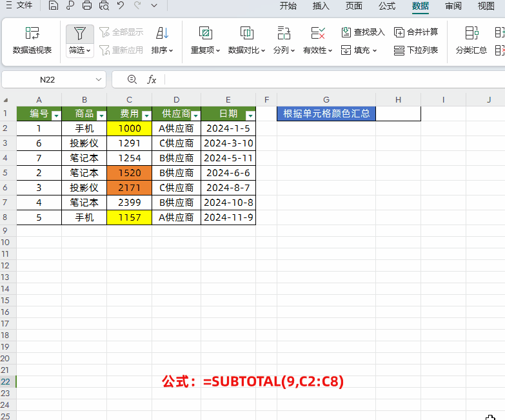Select column C header
The width and height of the screenshot is (505, 420).
129,100
